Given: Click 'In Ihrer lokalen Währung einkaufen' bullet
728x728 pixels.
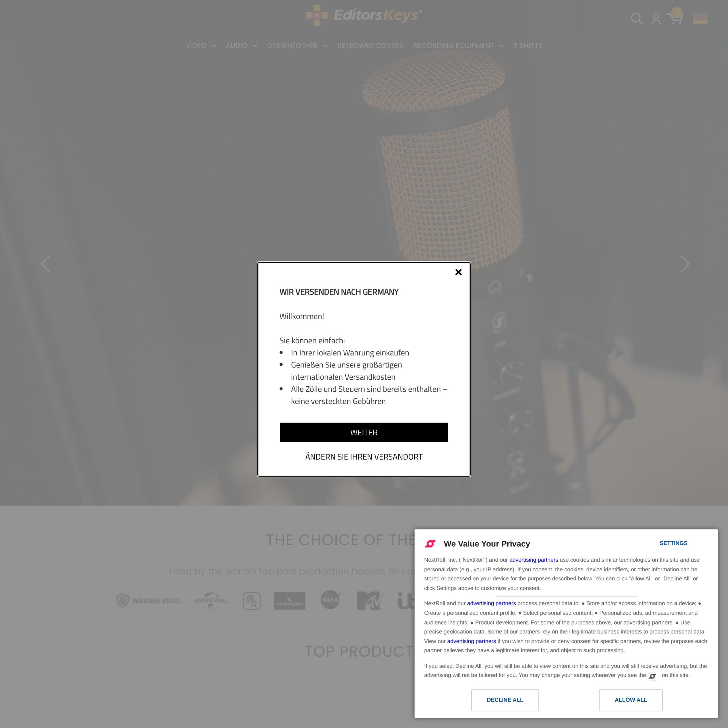Looking at the screenshot, I should pos(350,353).
